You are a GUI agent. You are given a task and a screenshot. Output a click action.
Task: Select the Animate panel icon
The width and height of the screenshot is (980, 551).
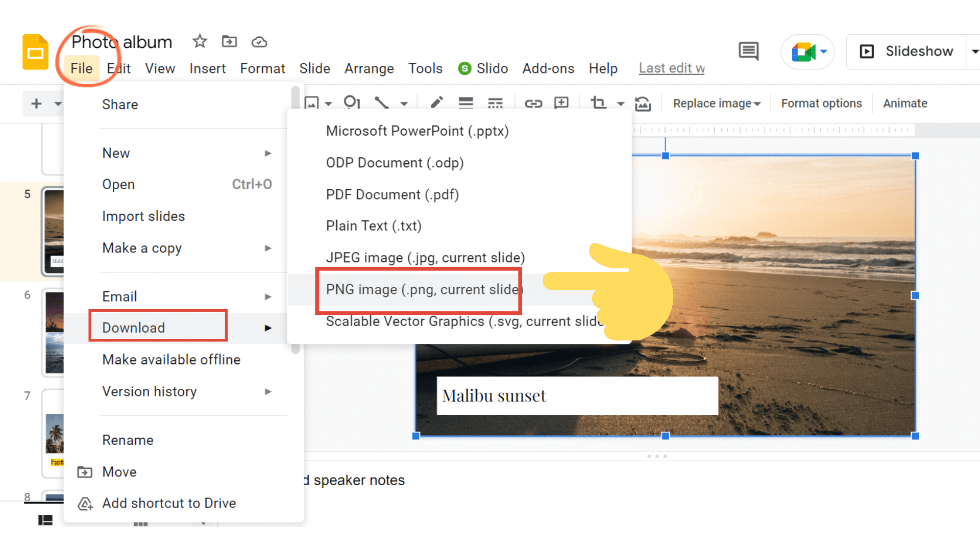(904, 104)
